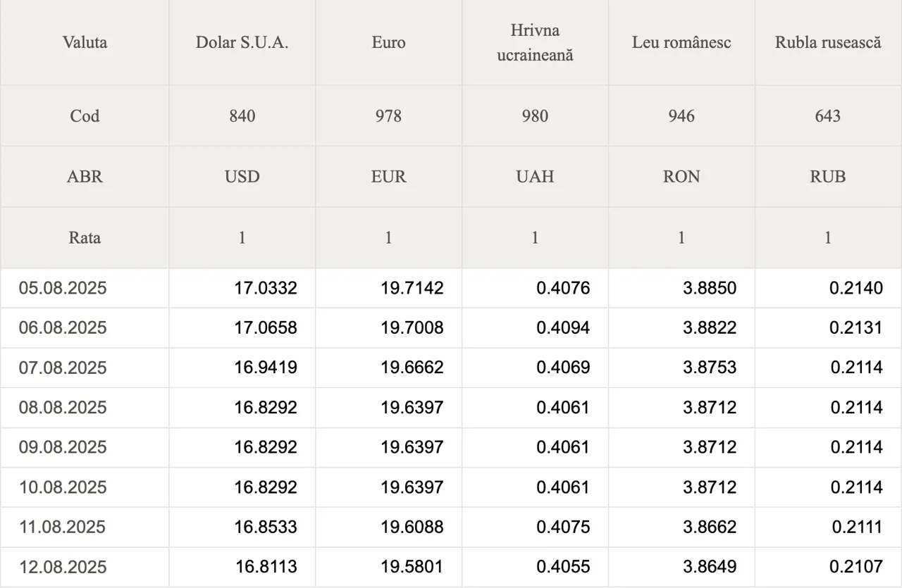Click USD rate 17.0658 value
The image size is (902, 588).
(x=266, y=327)
